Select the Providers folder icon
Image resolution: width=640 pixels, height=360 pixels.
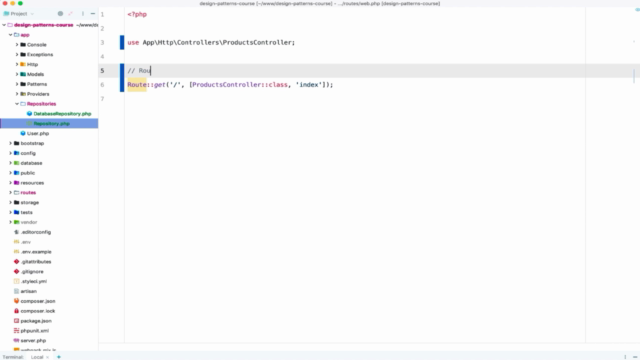pos(23,94)
